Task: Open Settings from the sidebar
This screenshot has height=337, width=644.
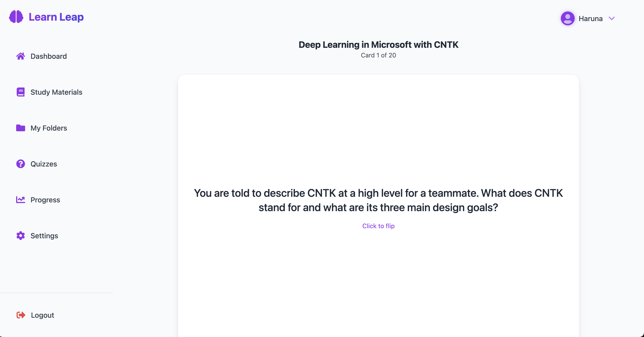Action: click(x=44, y=235)
